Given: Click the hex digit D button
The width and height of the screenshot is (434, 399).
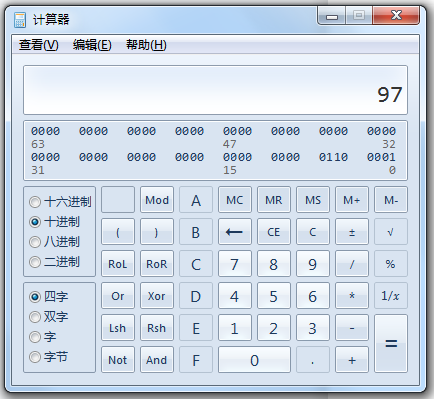Looking at the screenshot, I should tap(196, 296).
